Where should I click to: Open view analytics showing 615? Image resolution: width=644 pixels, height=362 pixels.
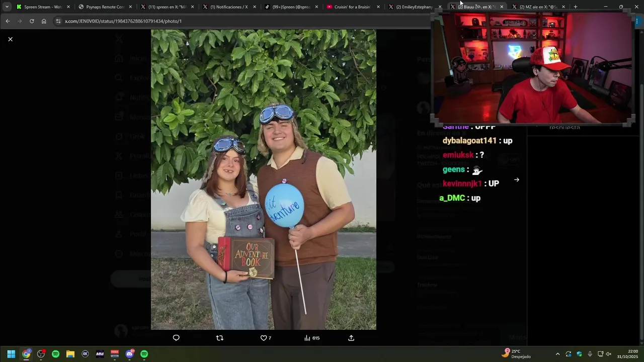pos(312,338)
